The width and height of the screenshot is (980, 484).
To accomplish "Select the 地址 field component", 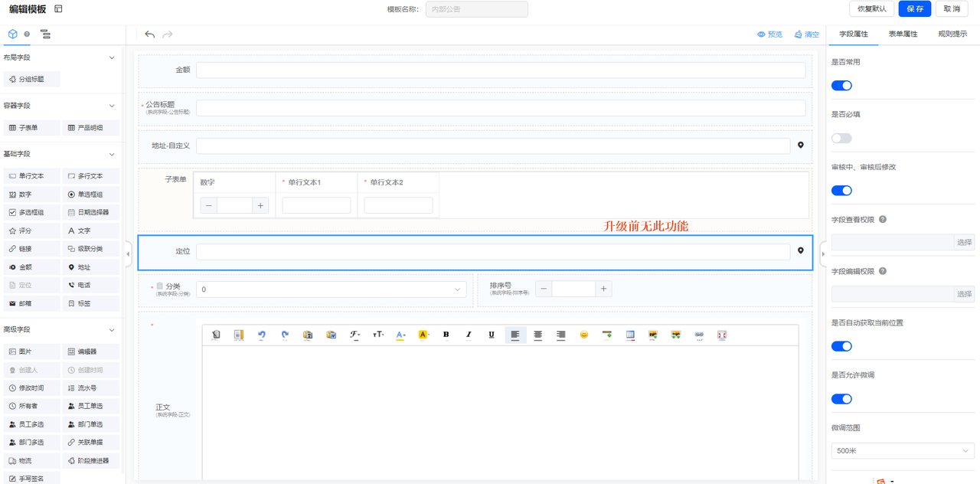I will tap(90, 267).
